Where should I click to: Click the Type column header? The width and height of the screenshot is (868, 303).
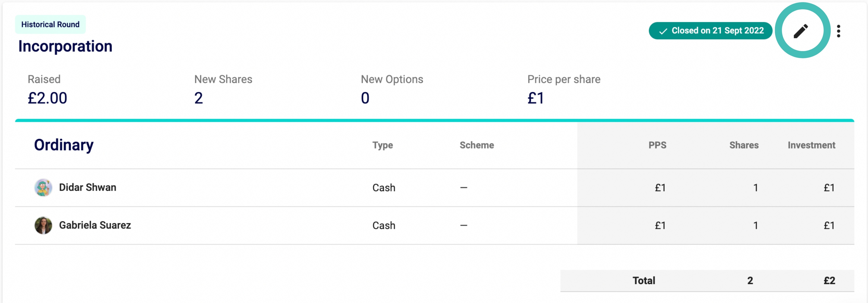(382, 145)
